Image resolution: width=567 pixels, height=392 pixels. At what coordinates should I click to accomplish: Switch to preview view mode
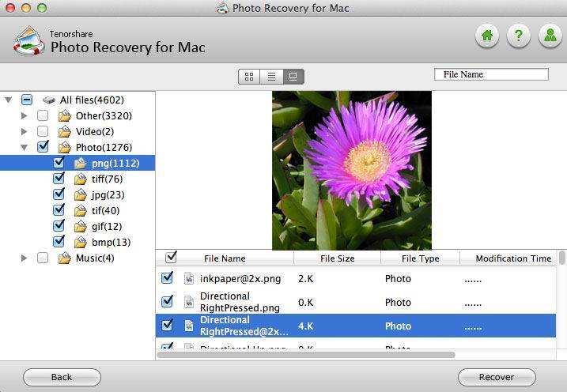point(293,77)
